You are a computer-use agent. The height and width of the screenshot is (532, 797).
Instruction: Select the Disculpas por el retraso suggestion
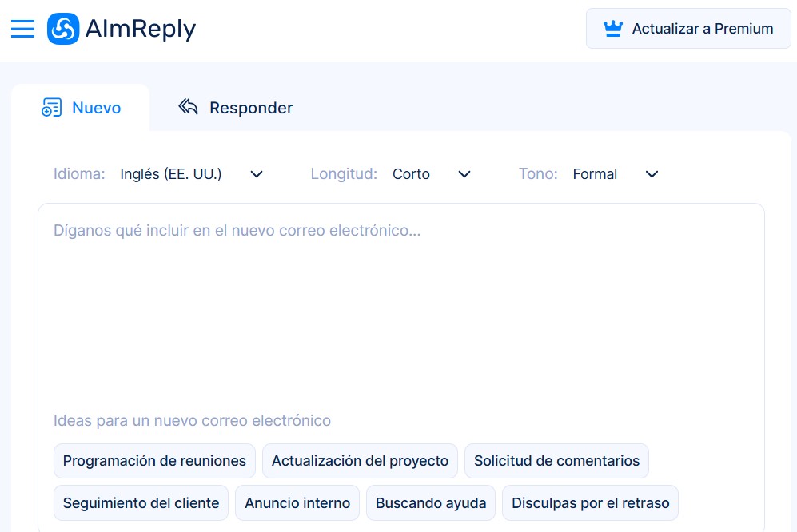(x=590, y=503)
